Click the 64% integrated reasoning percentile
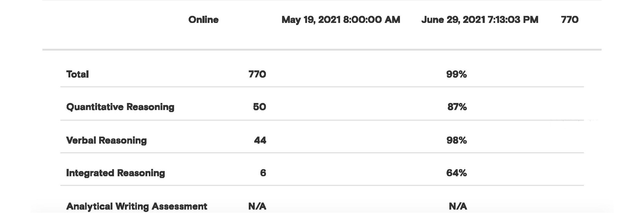The height and width of the screenshot is (213, 644). (x=456, y=173)
